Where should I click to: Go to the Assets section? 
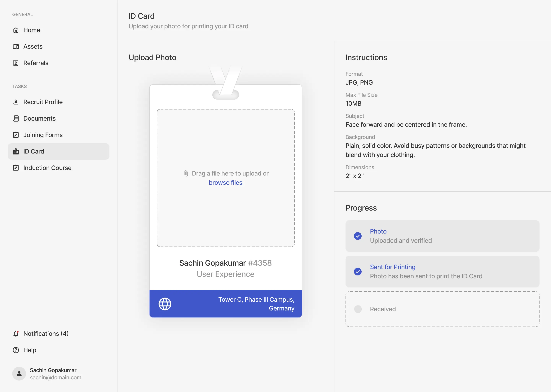[59, 47]
